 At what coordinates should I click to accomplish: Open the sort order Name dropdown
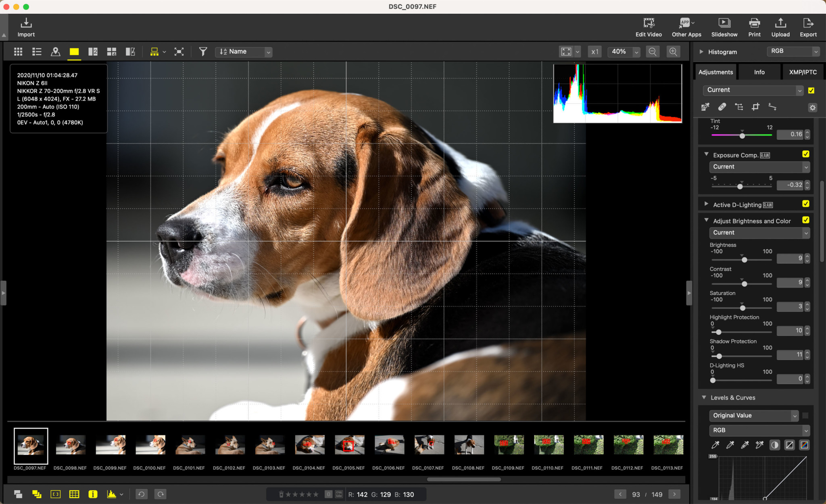pos(243,52)
